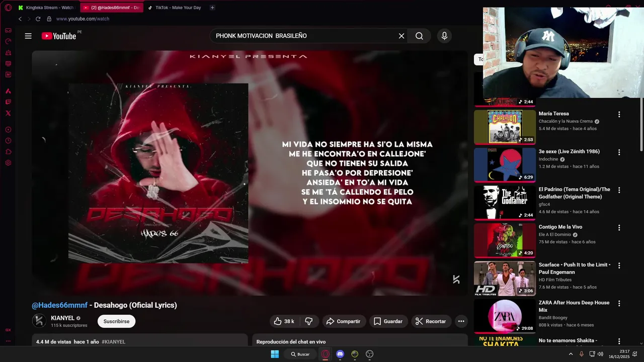Click the video player to pause
The width and height of the screenshot is (644, 362).
pos(250,173)
